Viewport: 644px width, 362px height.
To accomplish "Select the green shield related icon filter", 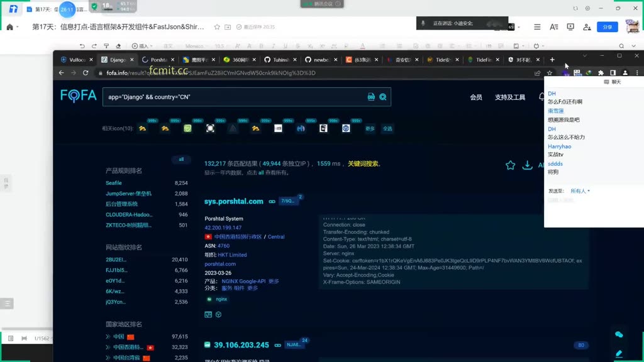I will click(187, 128).
